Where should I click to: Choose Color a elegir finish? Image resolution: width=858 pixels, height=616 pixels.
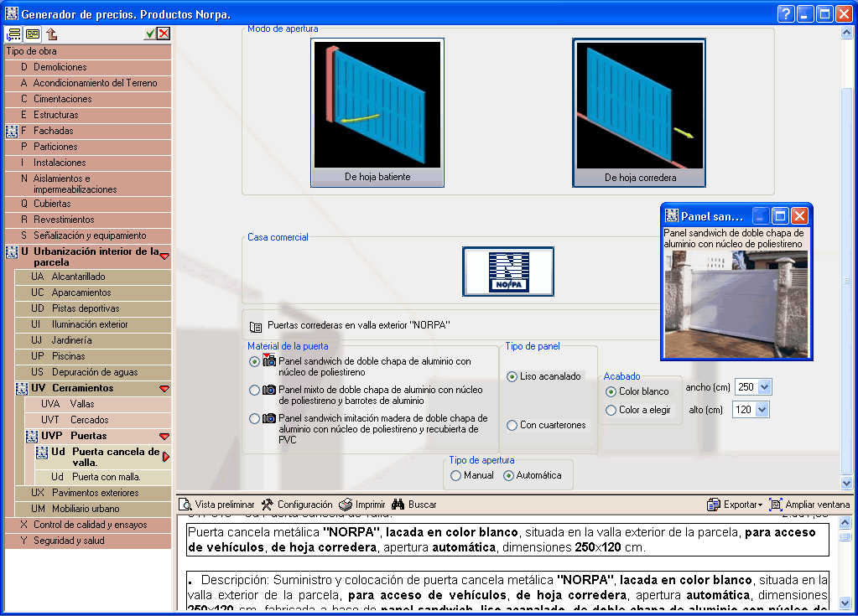(611, 410)
